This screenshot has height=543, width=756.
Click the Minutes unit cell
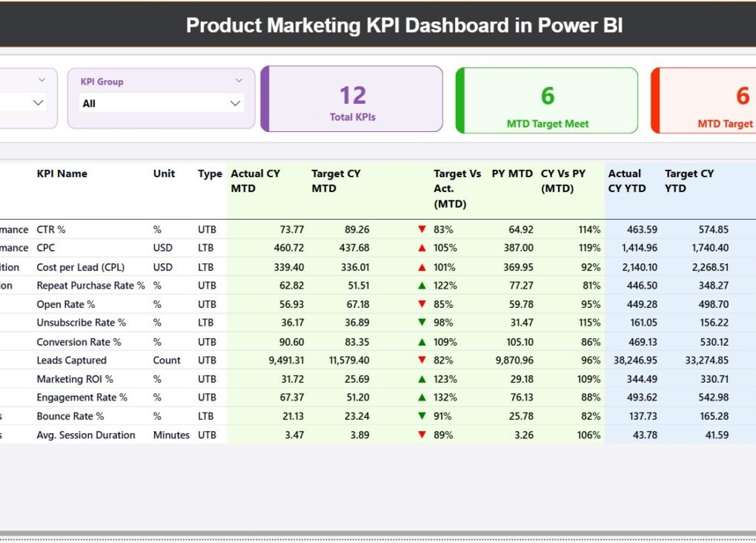tap(171, 435)
